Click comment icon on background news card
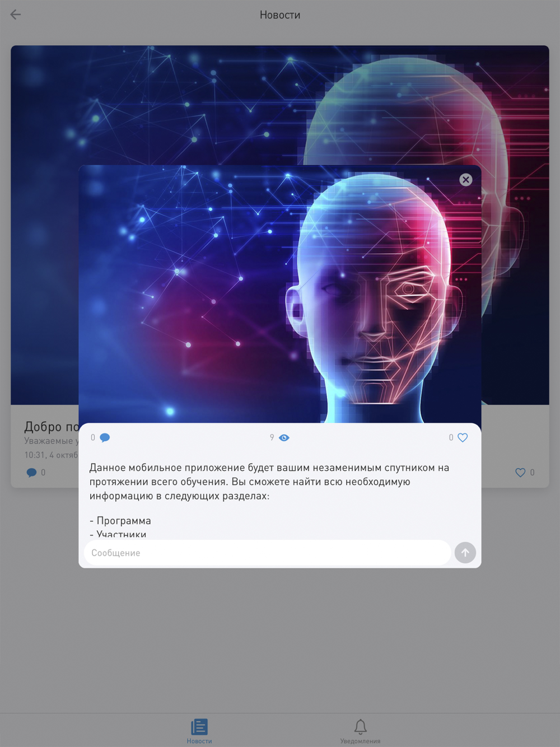Screen dimensions: 560x747 point(31,473)
